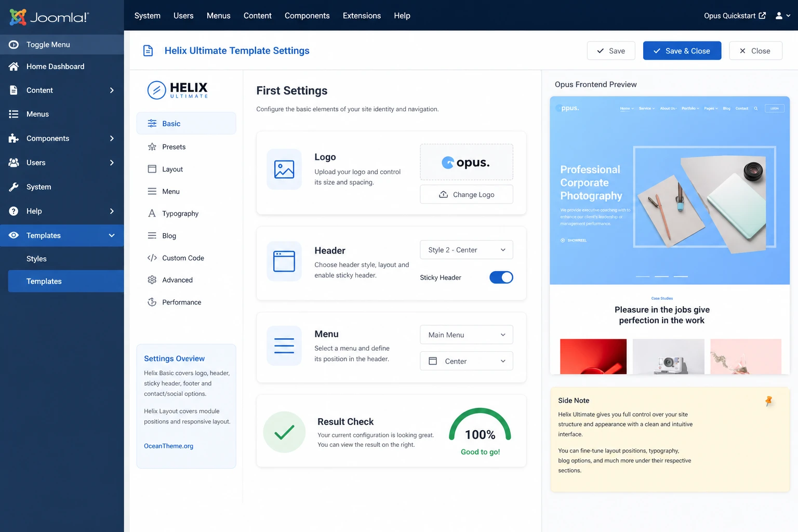Click the opus logo preview box
The height and width of the screenshot is (532, 798).
pyautogui.click(x=467, y=162)
